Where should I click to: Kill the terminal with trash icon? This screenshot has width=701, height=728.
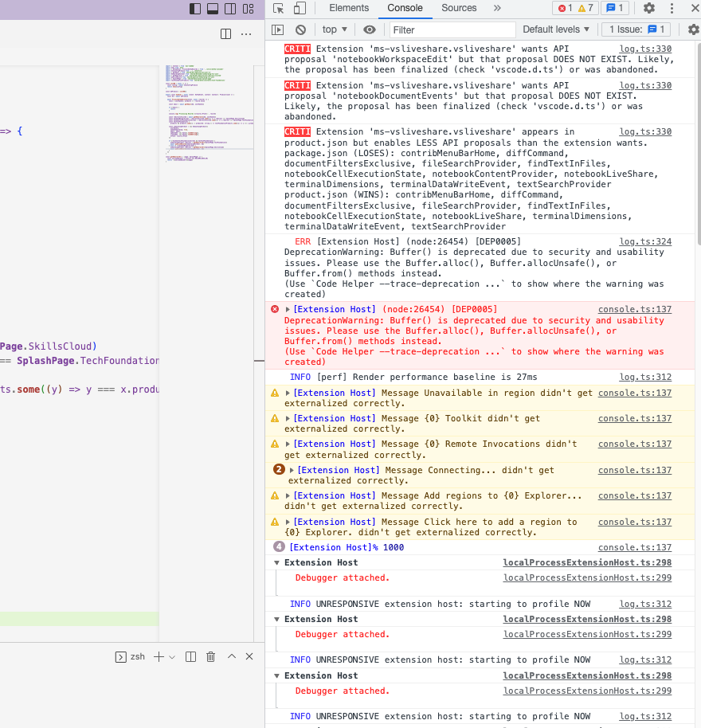click(211, 656)
